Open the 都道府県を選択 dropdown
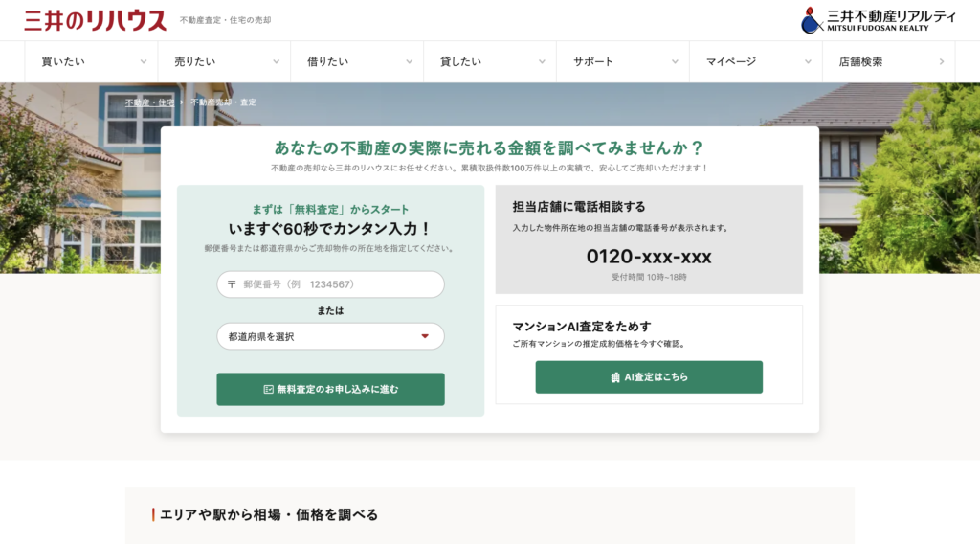 [x=330, y=336]
